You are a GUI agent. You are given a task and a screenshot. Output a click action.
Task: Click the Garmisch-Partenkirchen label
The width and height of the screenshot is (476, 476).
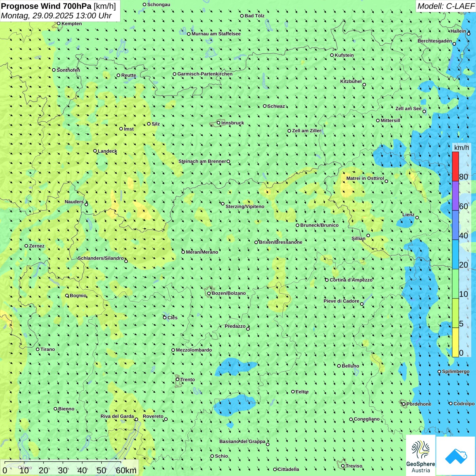205,74
